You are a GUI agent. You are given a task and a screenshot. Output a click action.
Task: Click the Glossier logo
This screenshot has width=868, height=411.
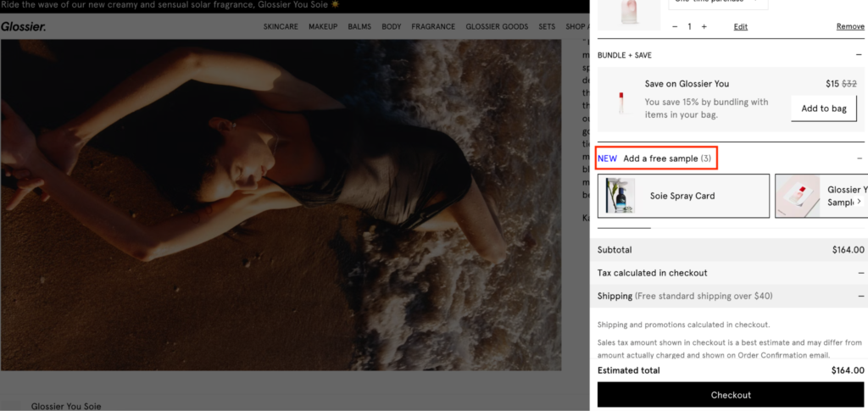tap(24, 26)
